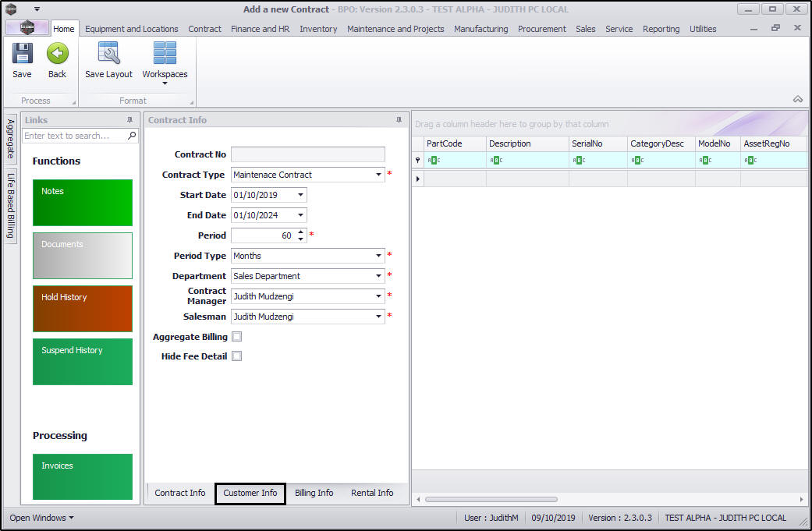
Task: Enable the Aggregate Billing checkbox
Action: [x=237, y=337]
